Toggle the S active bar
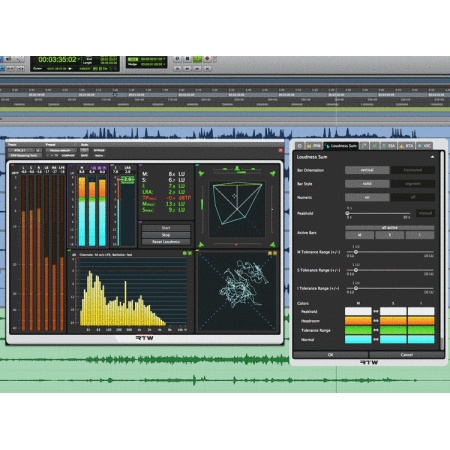This screenshot has width=450, height=450. 390,235
